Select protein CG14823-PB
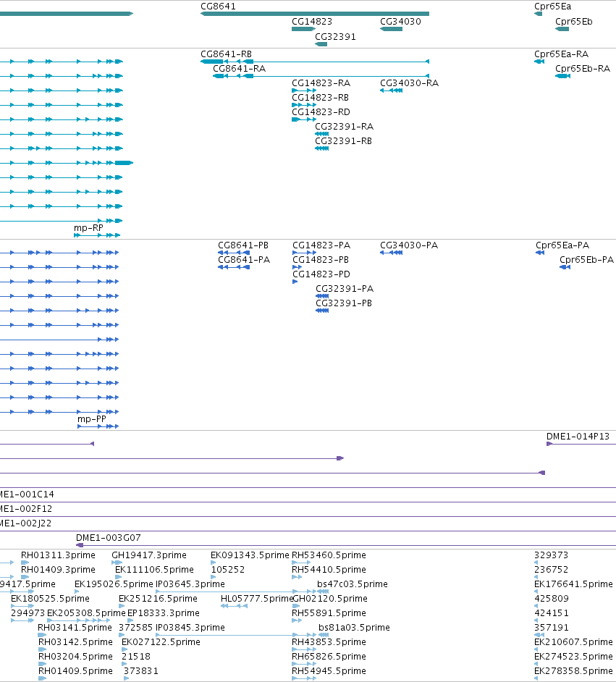This screenshot has height=682, width=616. point(297,267)
